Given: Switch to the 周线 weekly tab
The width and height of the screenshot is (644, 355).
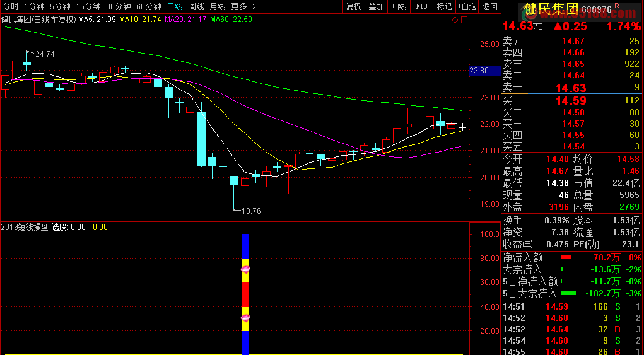Looking at the screenshot, I should [x=196, y=6].
